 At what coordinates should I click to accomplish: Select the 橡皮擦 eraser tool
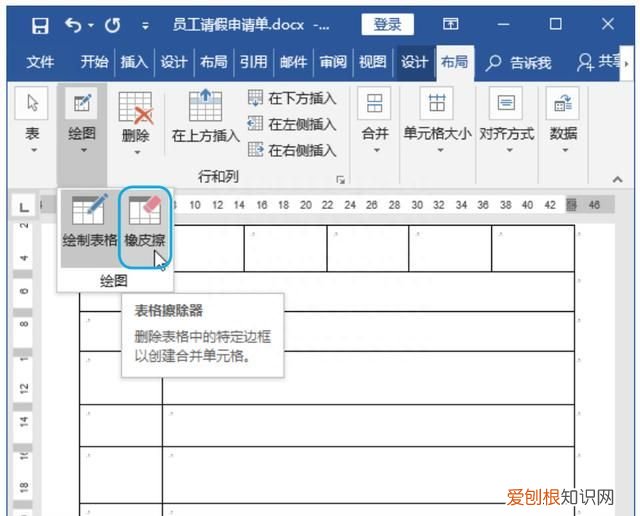145,227
